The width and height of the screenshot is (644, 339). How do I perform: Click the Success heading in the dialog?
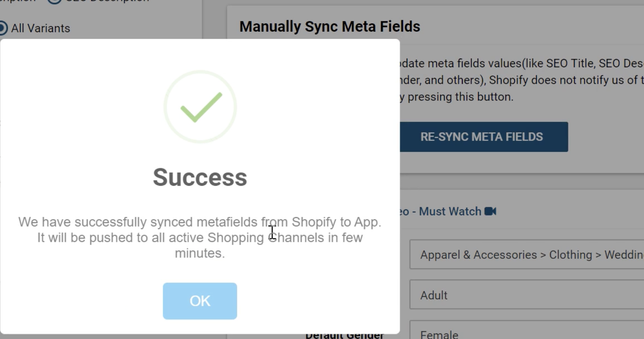coord(200,177)
